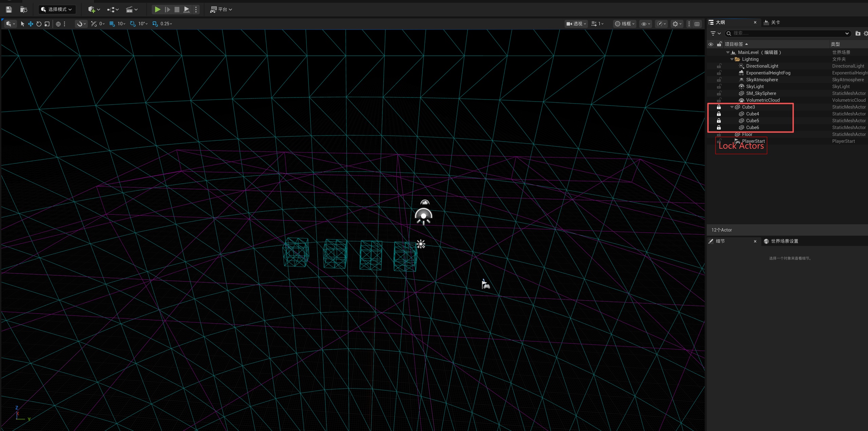Image resolution: width=868 pixels, height=431 pixels.
Task: Start Play in Editor
Action: click(157, 10)
